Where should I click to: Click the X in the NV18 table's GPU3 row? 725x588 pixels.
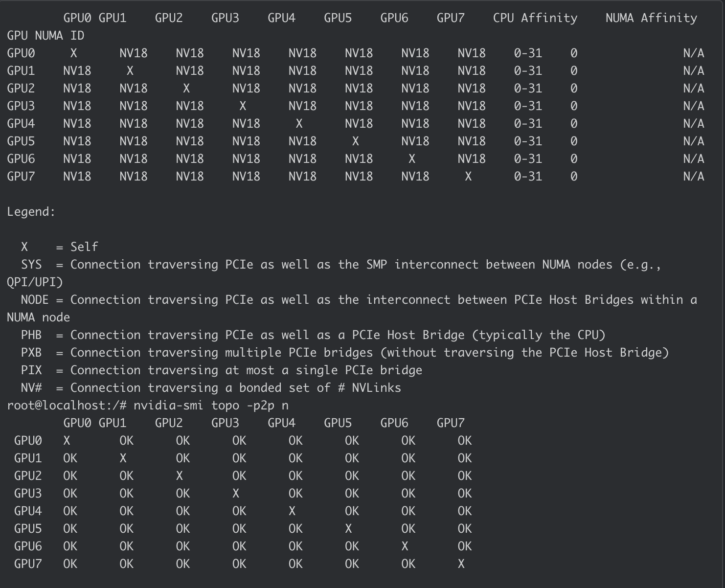(x=243, y=106)
